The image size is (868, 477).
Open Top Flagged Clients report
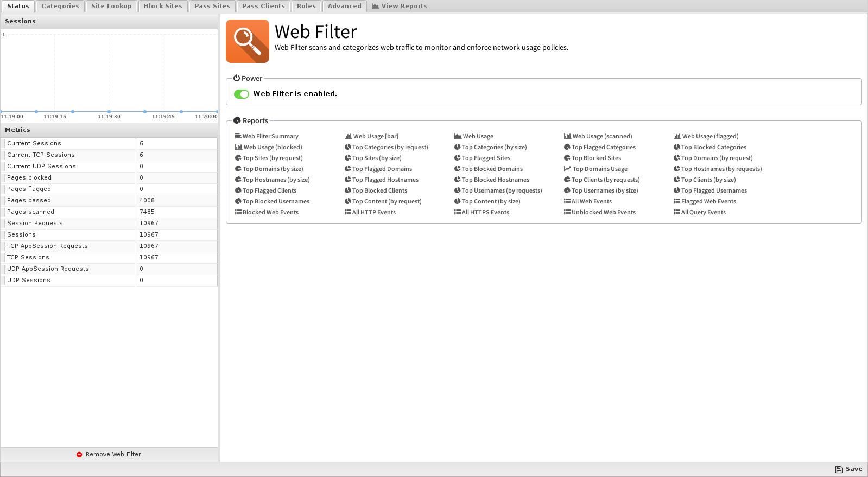point(265,190)
